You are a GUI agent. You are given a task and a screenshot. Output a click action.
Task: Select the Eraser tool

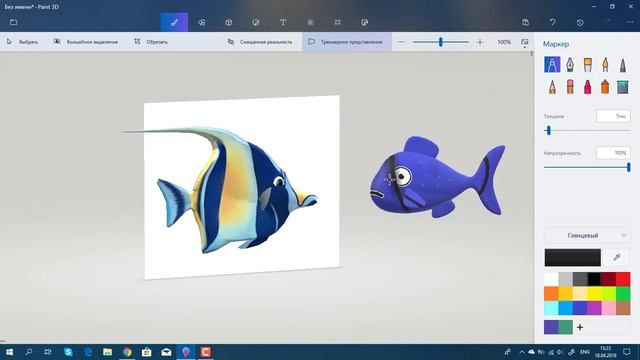point(570,87)
